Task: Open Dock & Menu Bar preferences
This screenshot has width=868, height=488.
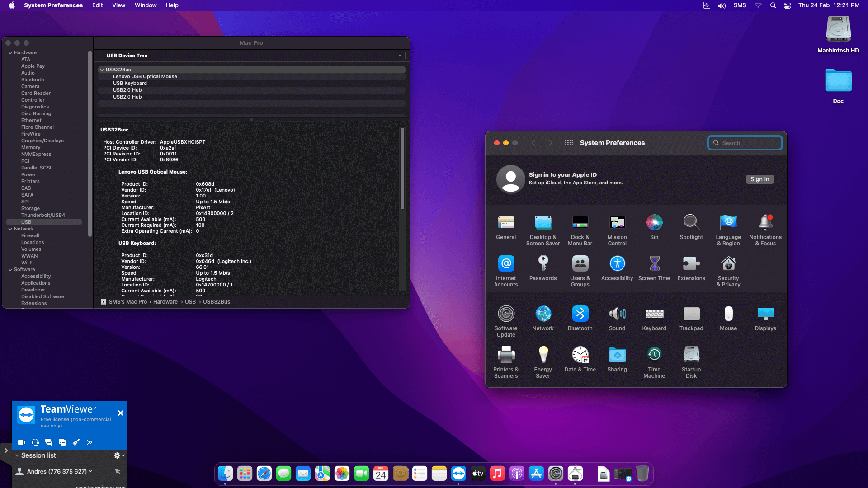Action: tap(580, 230)
